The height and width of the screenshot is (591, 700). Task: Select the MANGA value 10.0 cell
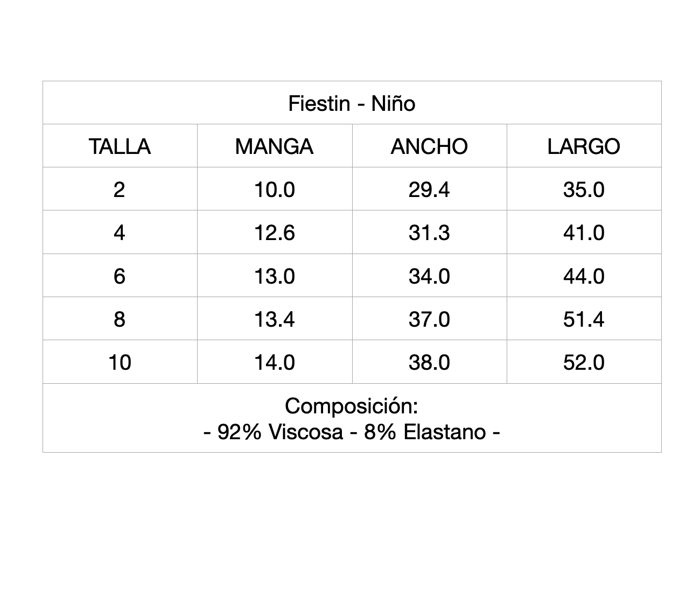click(275, 189)
